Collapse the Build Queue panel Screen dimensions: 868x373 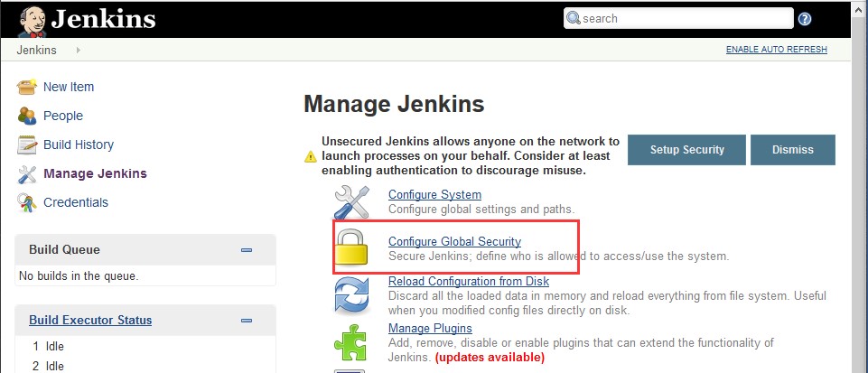tap(247, 250)
